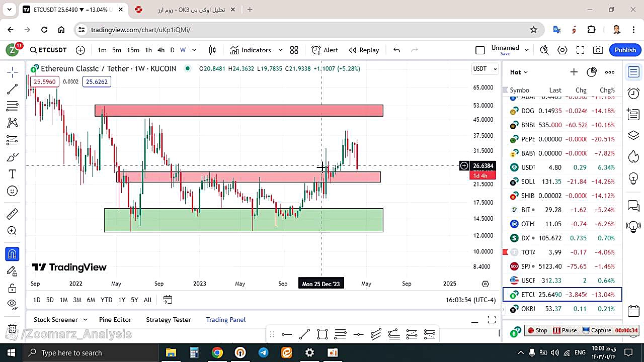Select the trend line drawing tool

coord(13,89)
